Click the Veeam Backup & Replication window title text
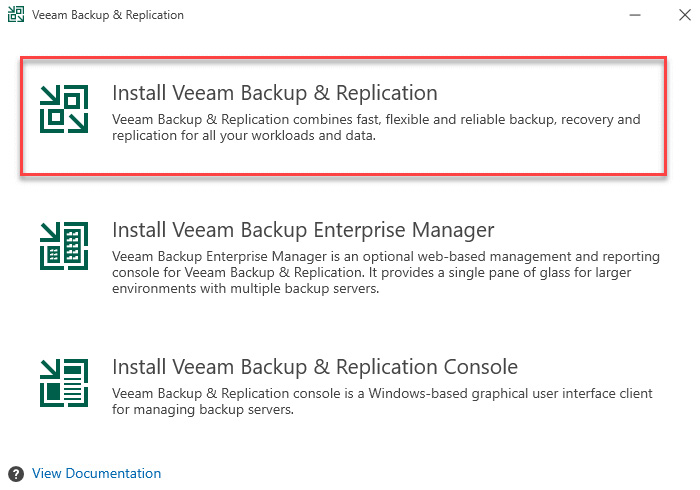Image resolution: width=700 pixels, height=490 pixels. 108,15
